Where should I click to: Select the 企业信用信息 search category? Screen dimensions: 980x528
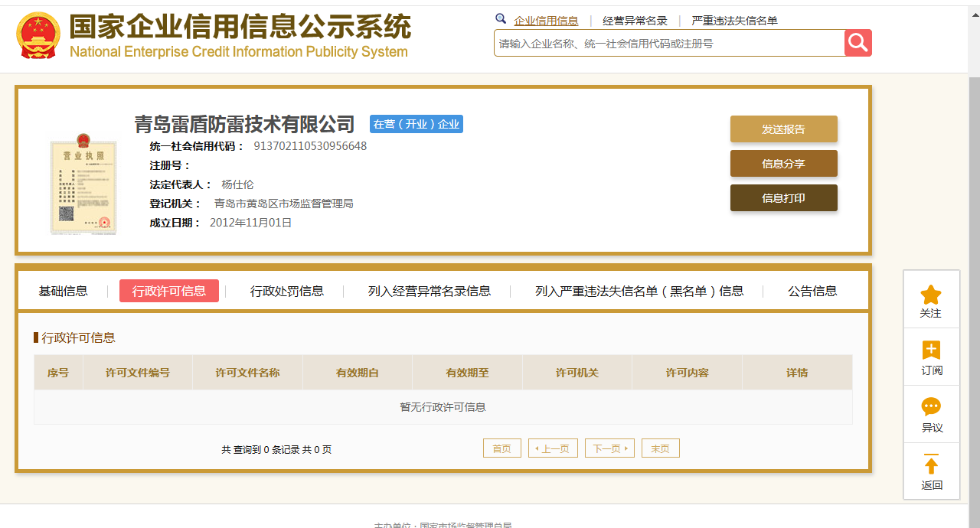(546, 21)
